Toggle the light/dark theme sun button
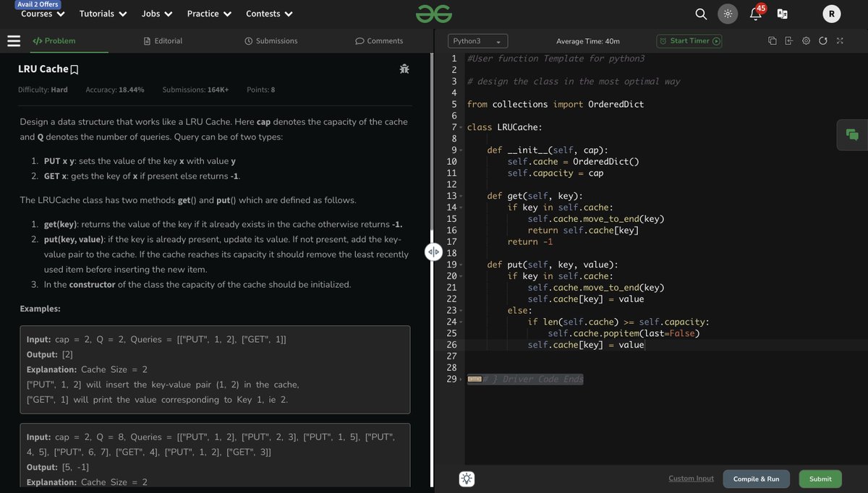 (728, 14)
